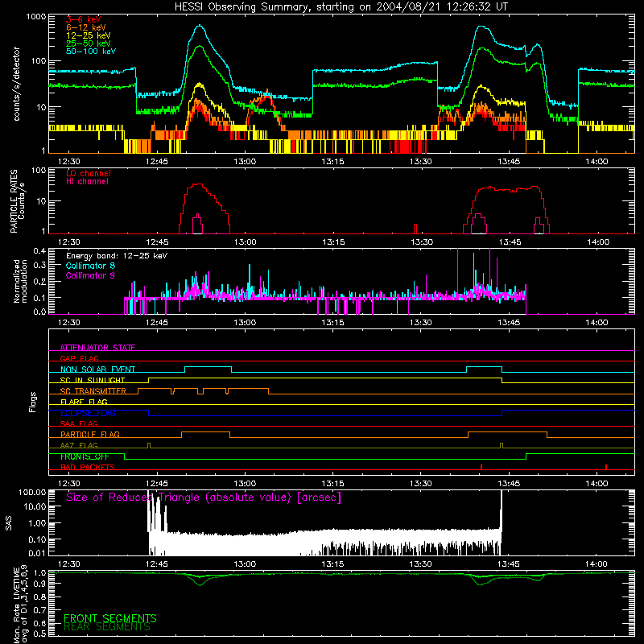644x644 pixels.
Task: Select the Collimator 9 legend label
Action: [90, 275]
